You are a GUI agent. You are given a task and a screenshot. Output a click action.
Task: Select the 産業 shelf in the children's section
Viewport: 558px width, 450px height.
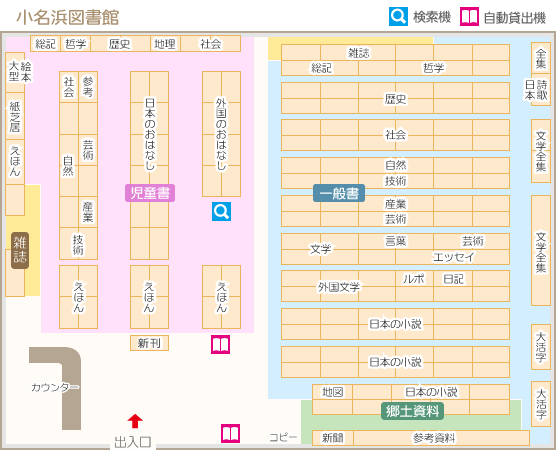tap(88, 212)
